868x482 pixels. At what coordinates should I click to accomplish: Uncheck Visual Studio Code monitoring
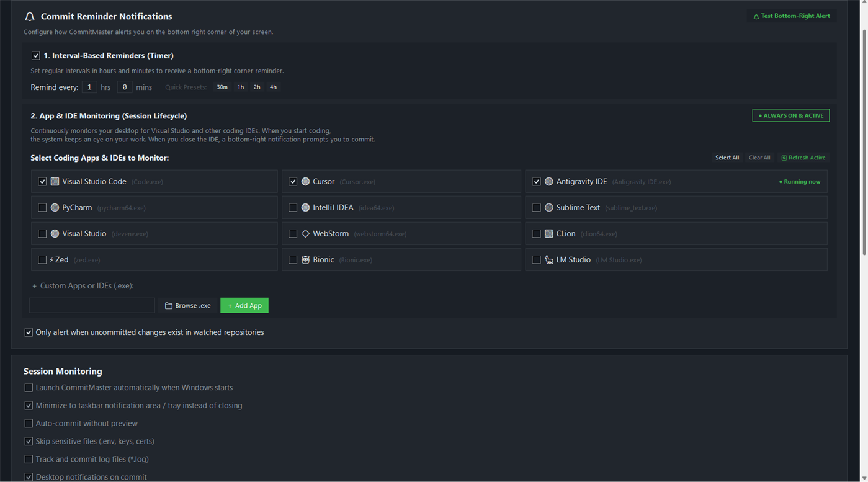42,182
